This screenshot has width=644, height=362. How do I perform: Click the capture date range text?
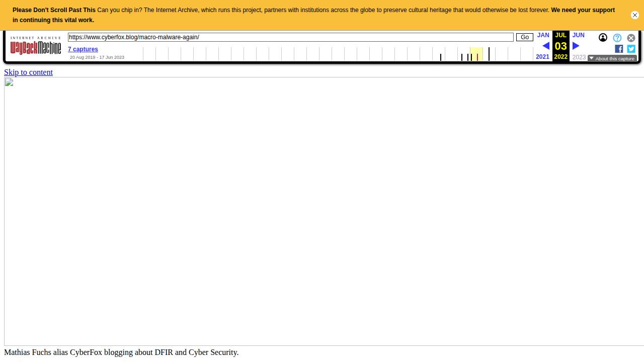[97, 57]
